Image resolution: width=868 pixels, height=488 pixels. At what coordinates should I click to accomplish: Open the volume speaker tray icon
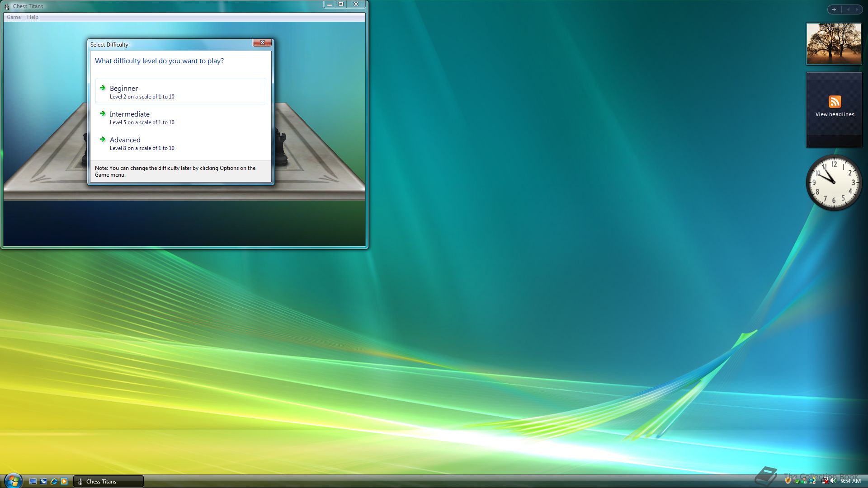coord(833,481)
